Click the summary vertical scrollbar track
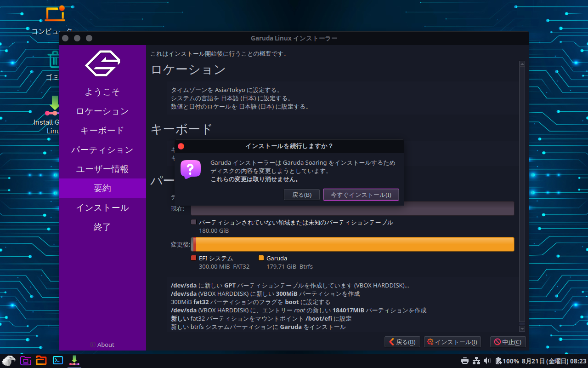588x368 pixels. pyautogui.click(x=522, y=196)
